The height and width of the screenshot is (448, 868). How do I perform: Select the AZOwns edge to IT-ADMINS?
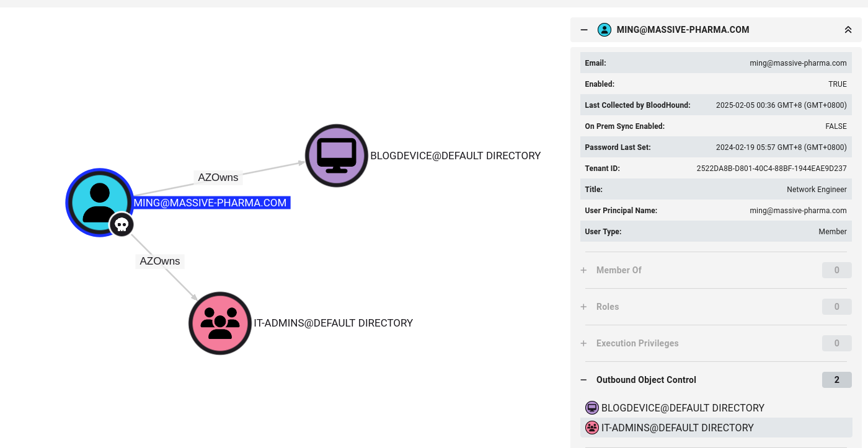[x=160, y=261]
